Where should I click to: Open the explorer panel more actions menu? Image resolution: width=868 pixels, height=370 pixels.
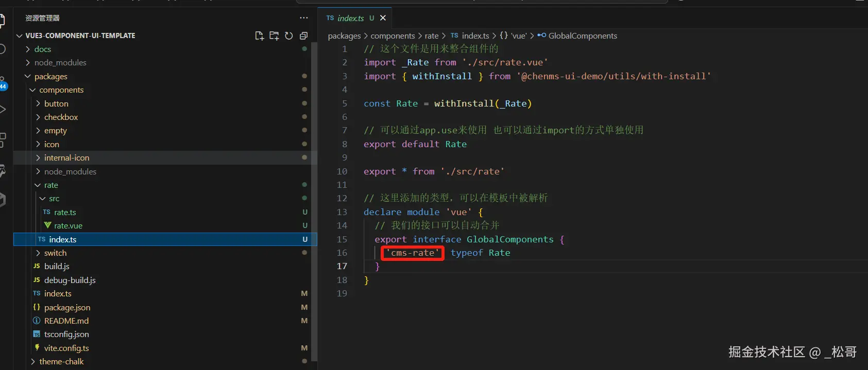coord(304,18)
